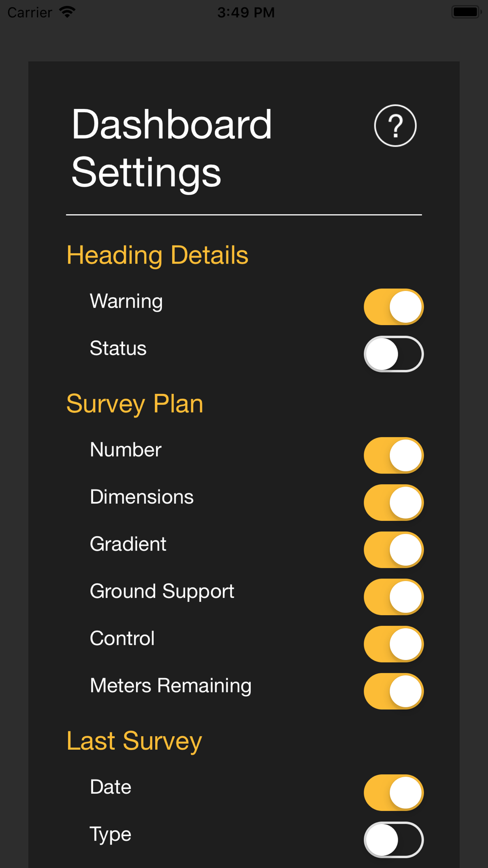Tap the Meters Remaining label
The width and height of the screenshot is (488, 868).
[x=171, y=686]
